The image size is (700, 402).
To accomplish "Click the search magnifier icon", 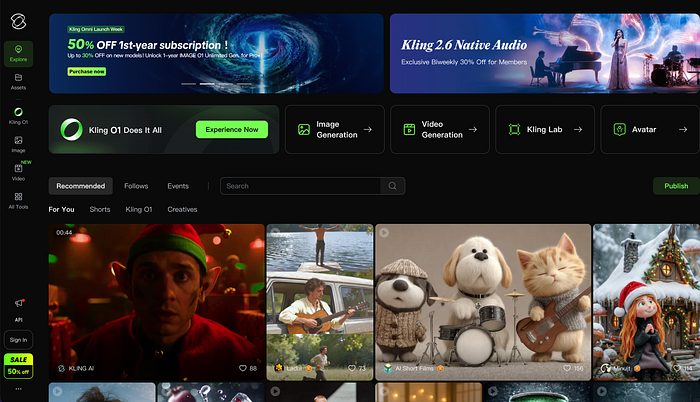I will (x=394, y=186).
